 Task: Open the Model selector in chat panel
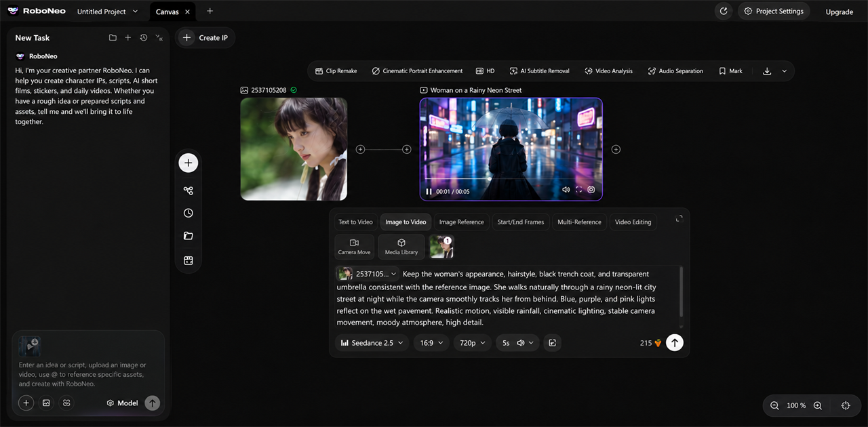click(x=122, y=403)
